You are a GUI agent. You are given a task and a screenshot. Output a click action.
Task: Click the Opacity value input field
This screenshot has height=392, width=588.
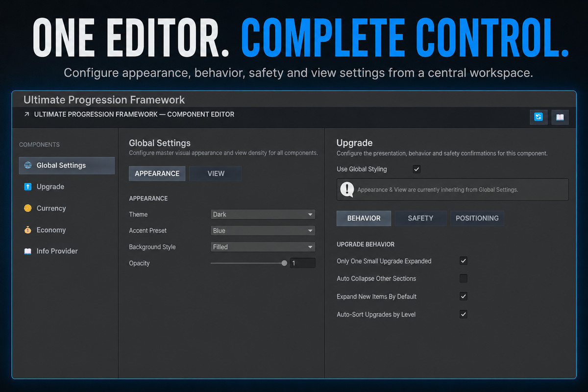click(302, 263)
